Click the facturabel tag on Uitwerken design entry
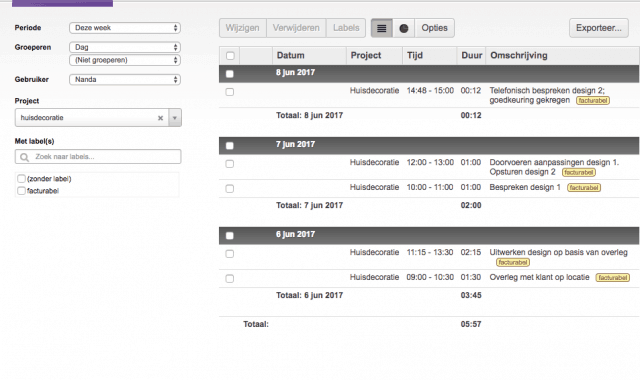Screen dimensions: 640x380 (513, 262)
